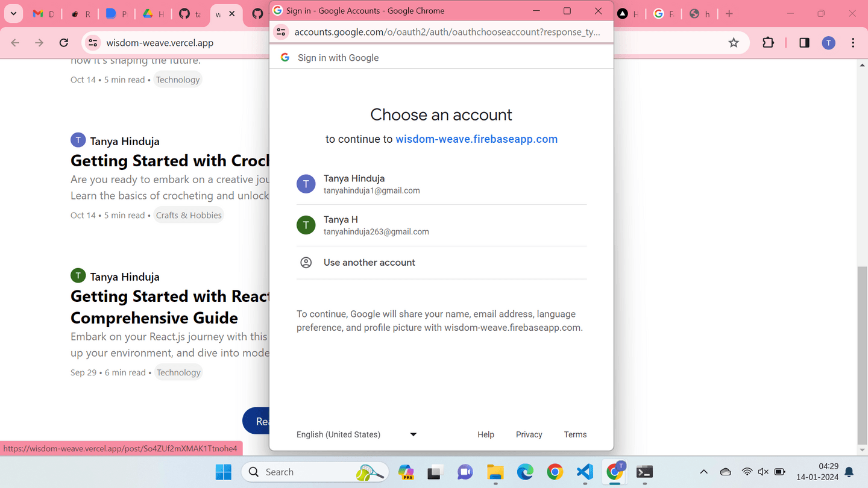Click the Technology tag on the React post
Screen dimensions: 868x488
tap(178, 372)
